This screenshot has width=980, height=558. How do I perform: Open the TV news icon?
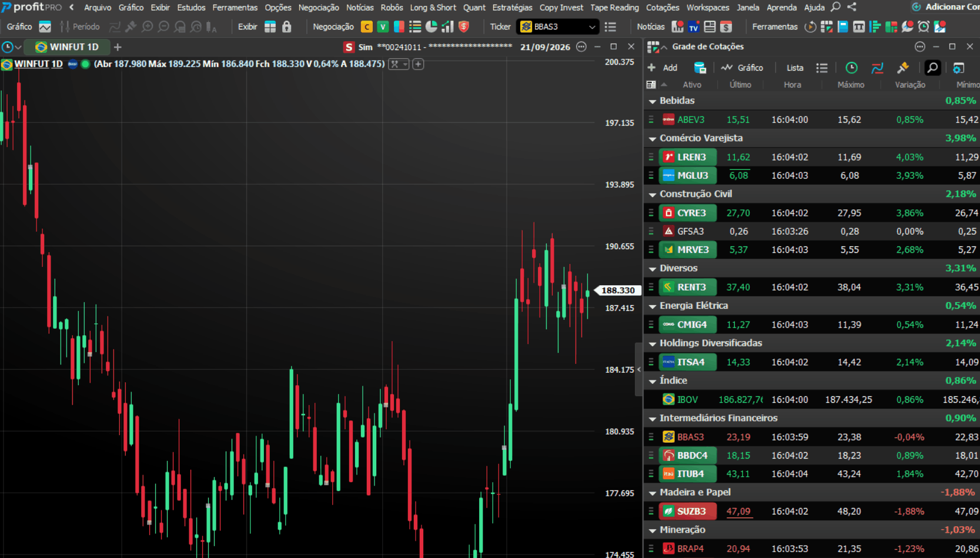pyautogui.click(x=694, y=26)
